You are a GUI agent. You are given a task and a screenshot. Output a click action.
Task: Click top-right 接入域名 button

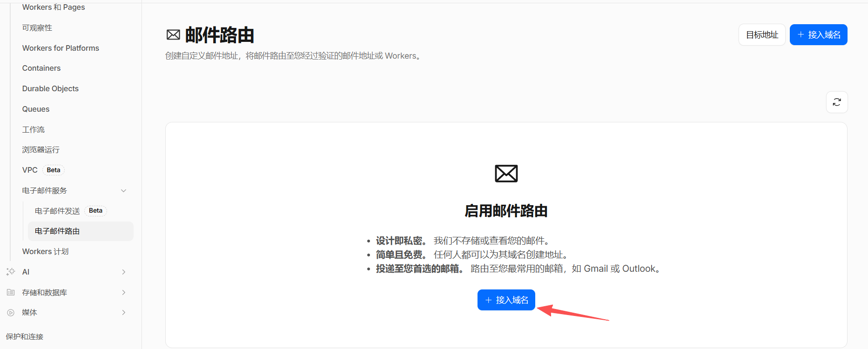(819, 35)
